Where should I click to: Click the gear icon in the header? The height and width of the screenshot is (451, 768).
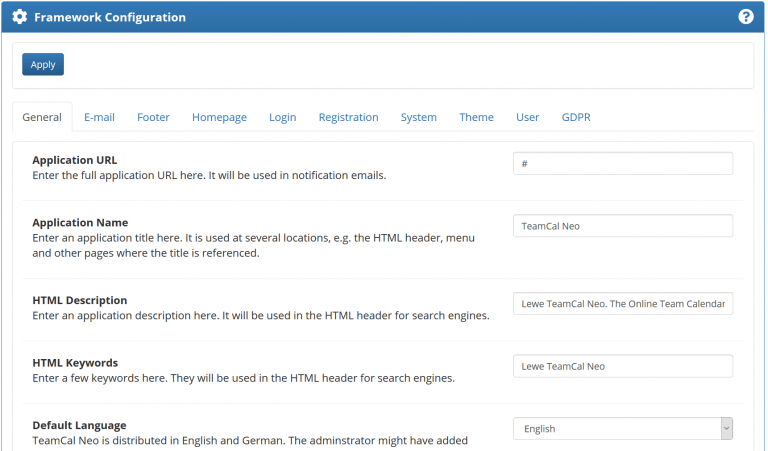19,17
